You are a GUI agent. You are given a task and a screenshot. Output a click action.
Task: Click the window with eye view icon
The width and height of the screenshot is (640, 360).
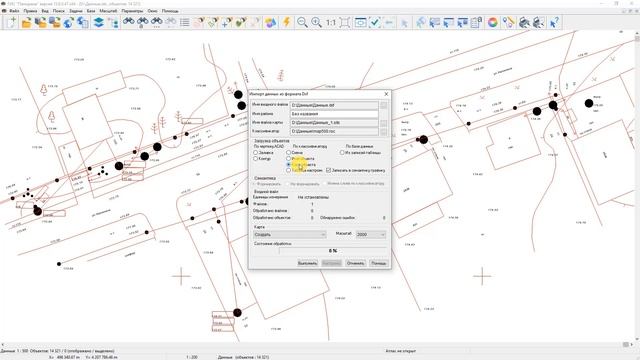tap(360, 22)
